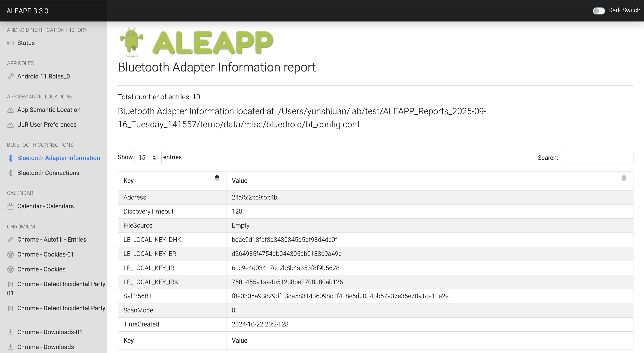
Task: Click the Salt256Bit key cell
Action: coord(172,296)
